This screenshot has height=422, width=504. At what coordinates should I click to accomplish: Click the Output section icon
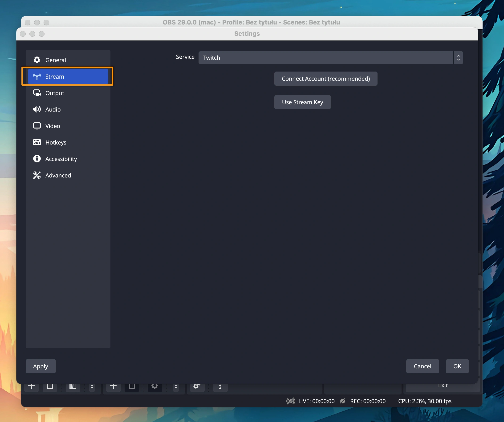point(37,93)
